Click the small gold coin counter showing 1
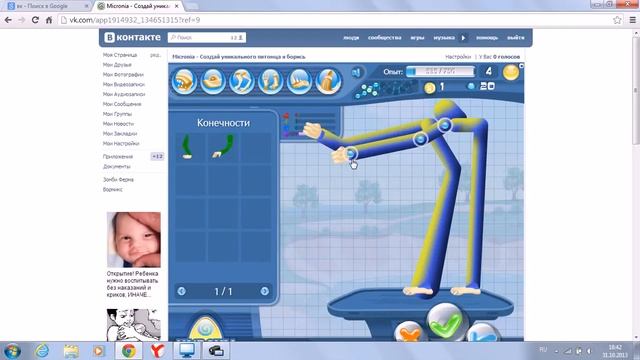 pos(434,87)
